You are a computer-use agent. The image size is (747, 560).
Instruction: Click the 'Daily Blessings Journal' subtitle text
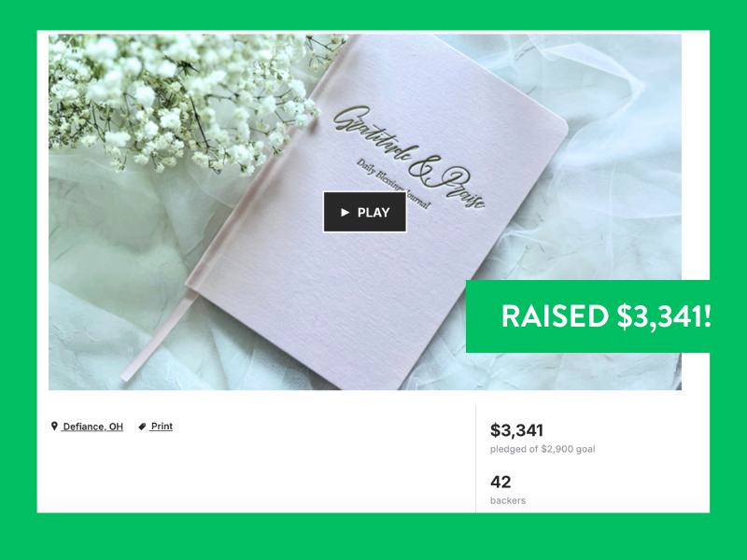click(393, 185)
